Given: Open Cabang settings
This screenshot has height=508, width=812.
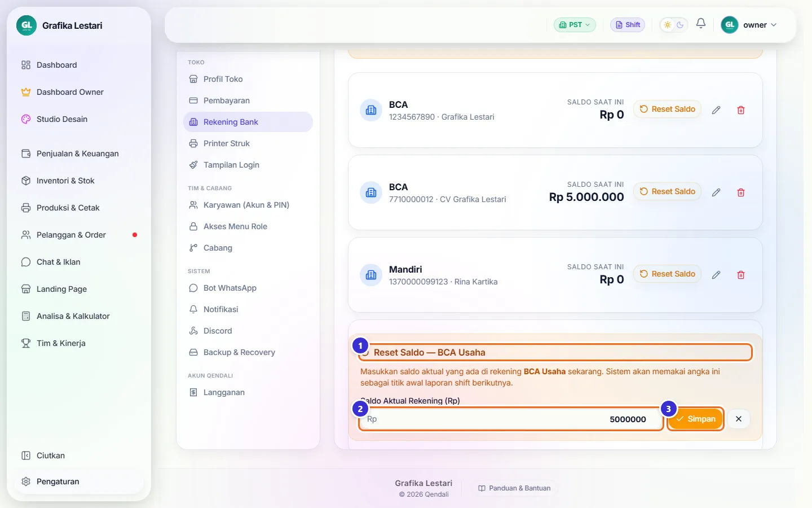Looking at the screenshot, I should [x=248, y=248].
